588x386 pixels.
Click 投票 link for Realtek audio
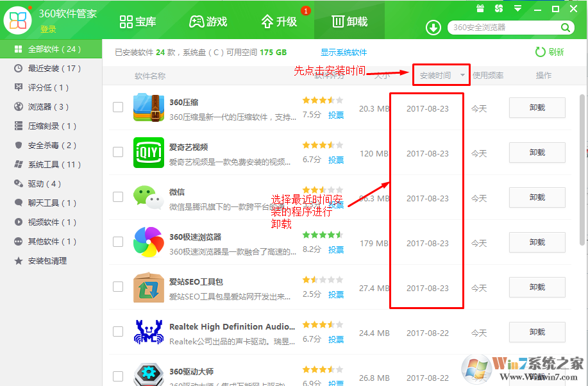[336, 339]
